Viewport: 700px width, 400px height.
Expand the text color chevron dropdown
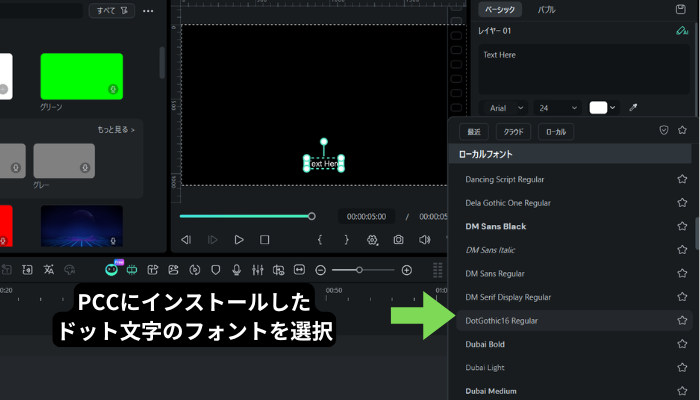[x=612, y=108]
